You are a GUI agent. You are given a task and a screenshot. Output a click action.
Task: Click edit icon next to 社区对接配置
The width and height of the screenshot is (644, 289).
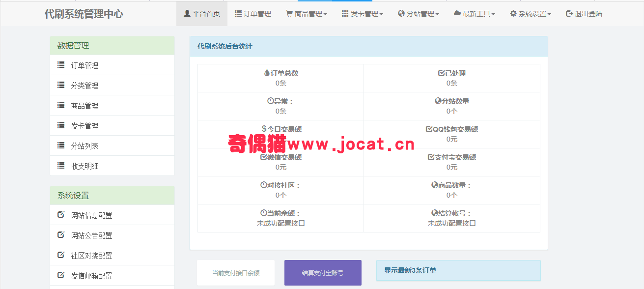tap(61, 255)
